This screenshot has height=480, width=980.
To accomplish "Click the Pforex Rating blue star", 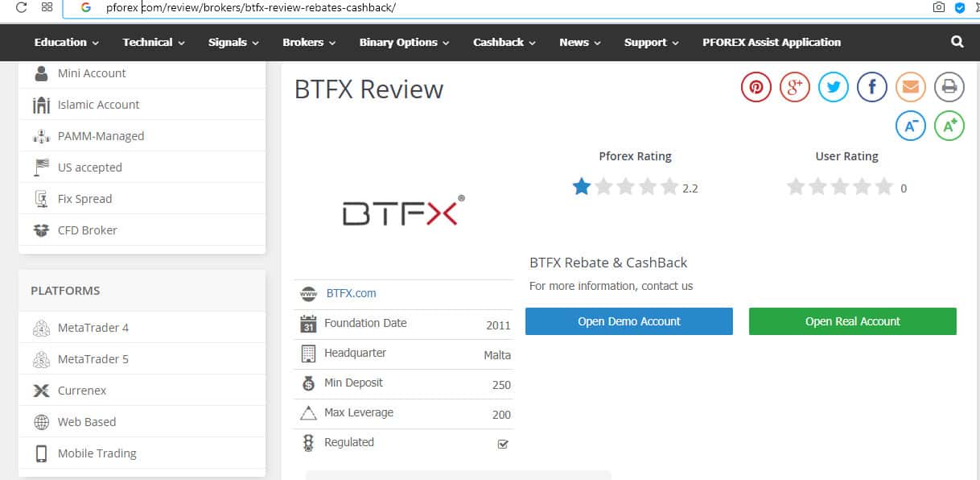I will [x=581, y=188].
